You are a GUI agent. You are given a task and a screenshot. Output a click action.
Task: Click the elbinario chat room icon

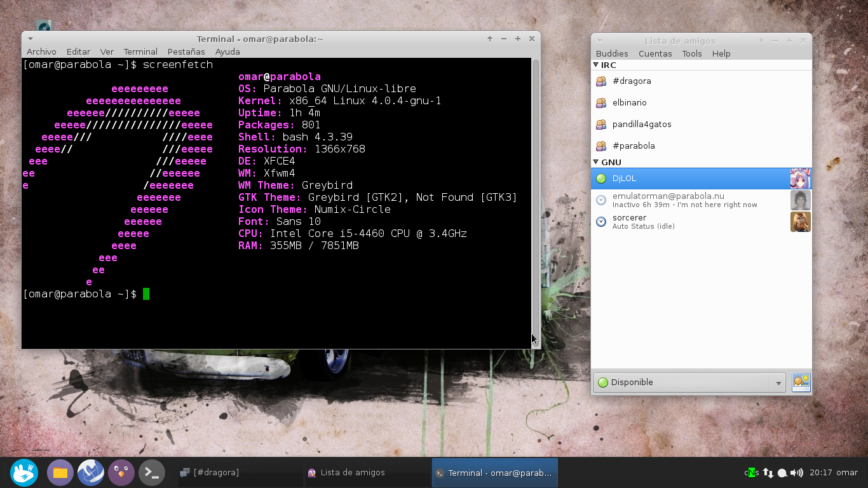point(601,102)
